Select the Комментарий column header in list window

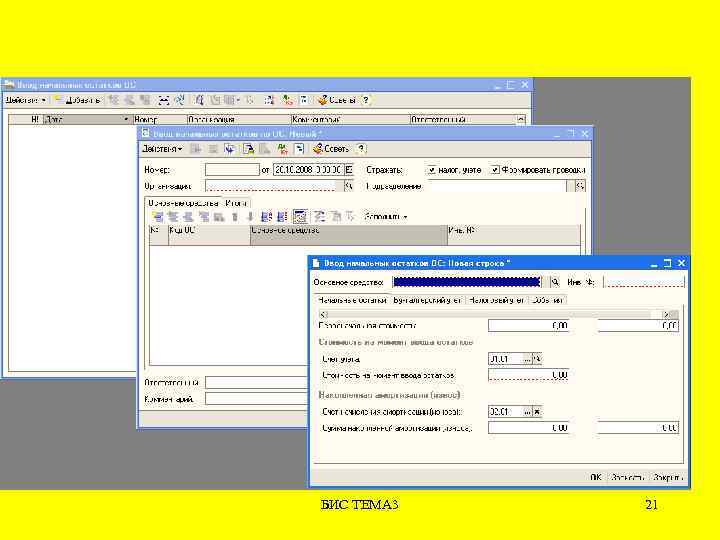(x=350, y=119)
